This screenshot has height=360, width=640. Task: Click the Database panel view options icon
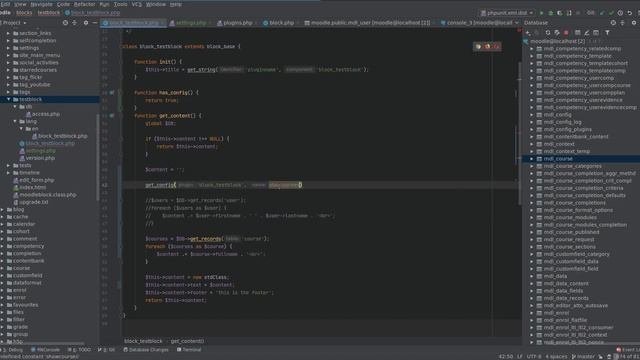click(x=613, y=23)
